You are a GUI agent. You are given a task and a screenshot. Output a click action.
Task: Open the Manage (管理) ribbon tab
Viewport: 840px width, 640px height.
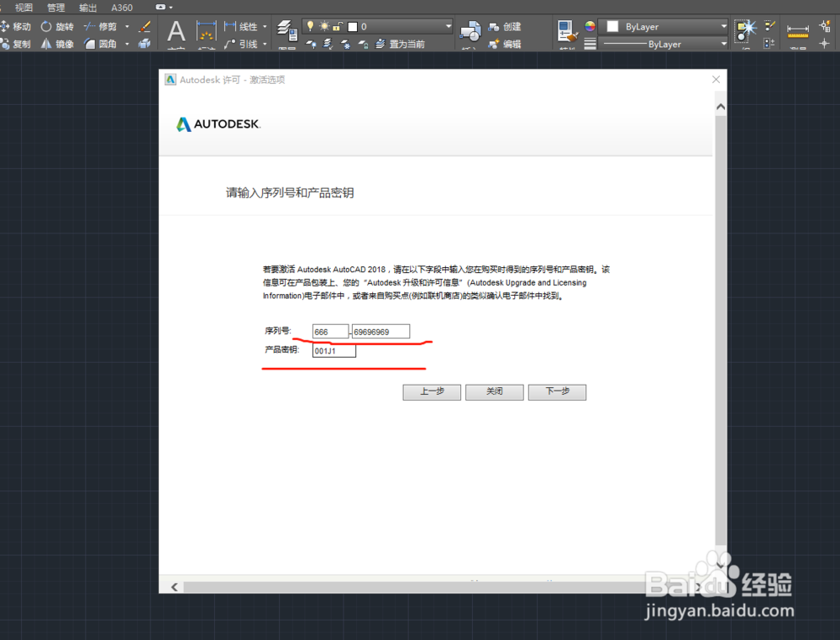pos(55,8)
